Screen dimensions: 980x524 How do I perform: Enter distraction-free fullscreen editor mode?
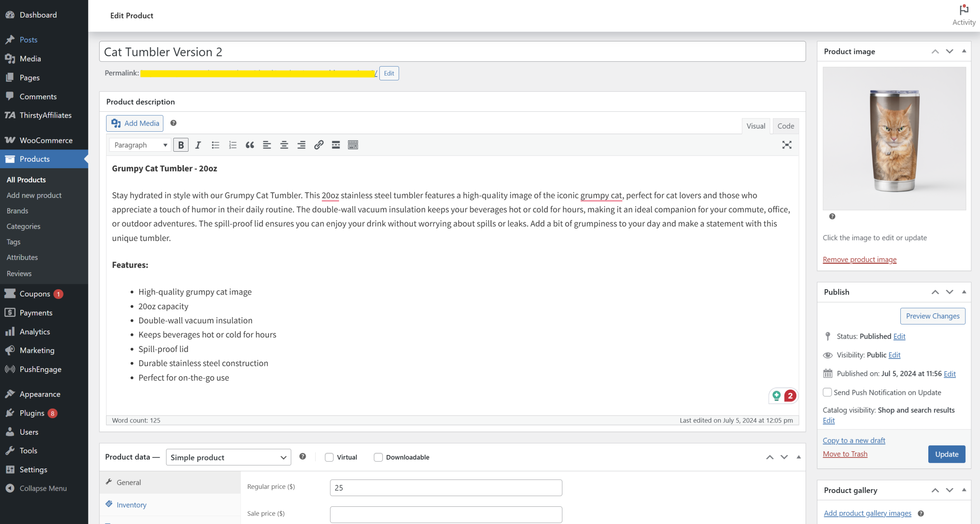(x=787, y=145)
